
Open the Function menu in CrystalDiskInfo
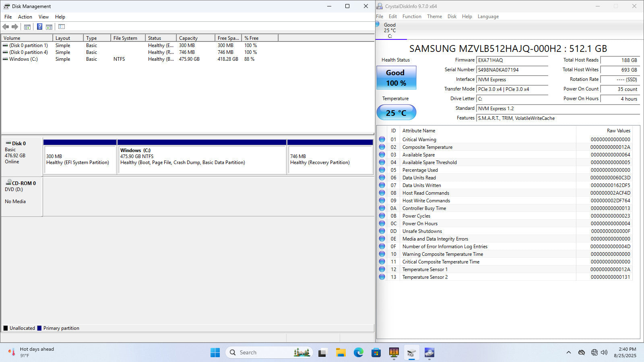411,16
